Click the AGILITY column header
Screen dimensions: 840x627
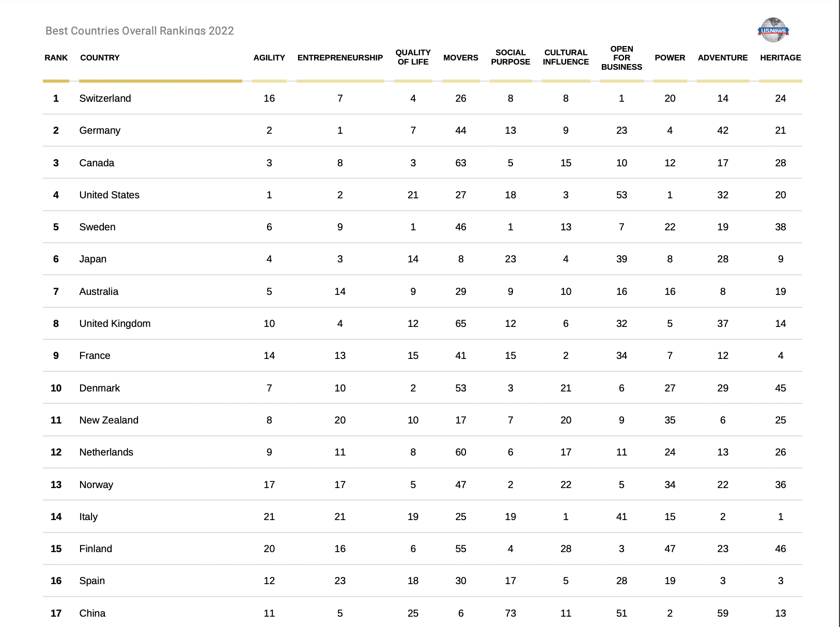(269, 58)
